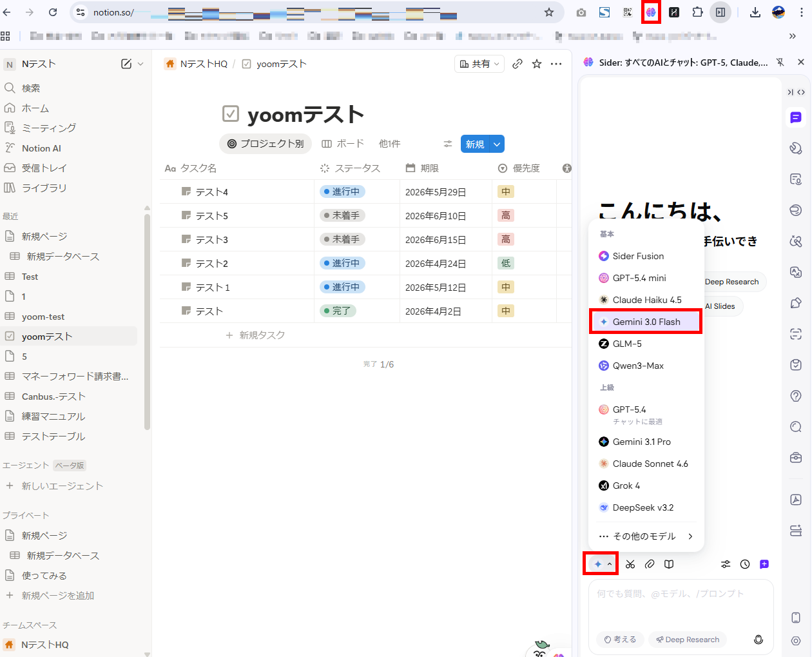
Task: Click the browser downloads icon
Action: pyautogui.click(x=755, y=12)
